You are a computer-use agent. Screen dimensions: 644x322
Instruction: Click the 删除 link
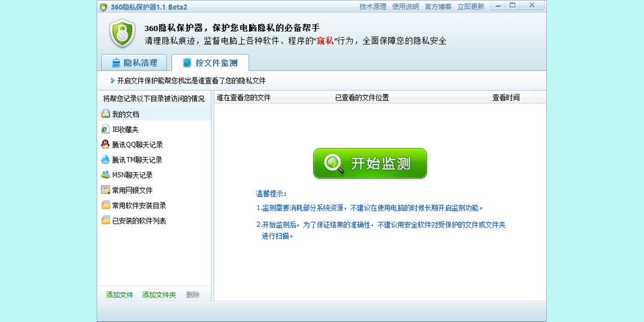(x=193, y=295)
